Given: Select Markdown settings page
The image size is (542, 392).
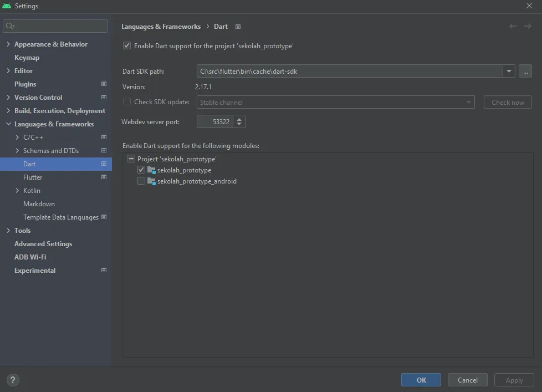Looking at the screenshot, I should [x=39, y=204].
